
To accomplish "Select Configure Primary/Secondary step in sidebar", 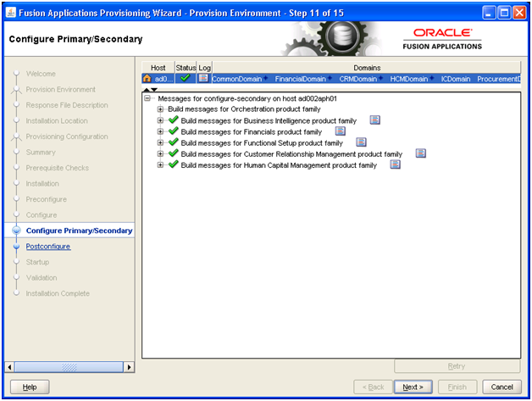I will [79, 231].
